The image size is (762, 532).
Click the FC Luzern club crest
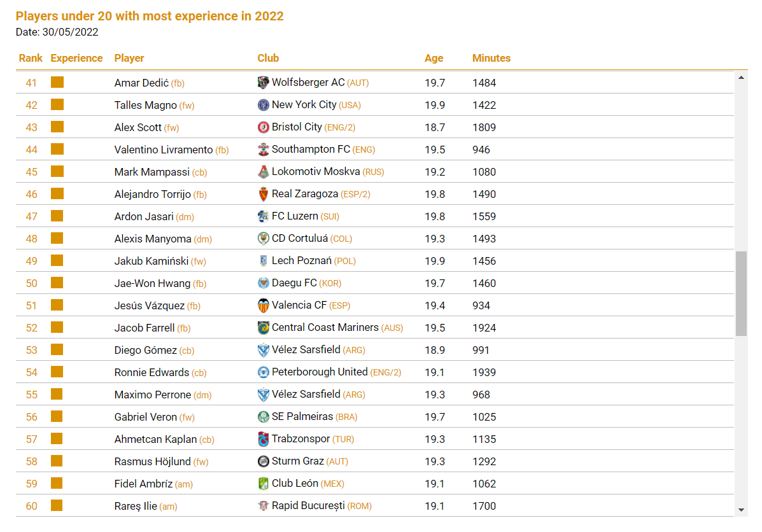point(263,216)
